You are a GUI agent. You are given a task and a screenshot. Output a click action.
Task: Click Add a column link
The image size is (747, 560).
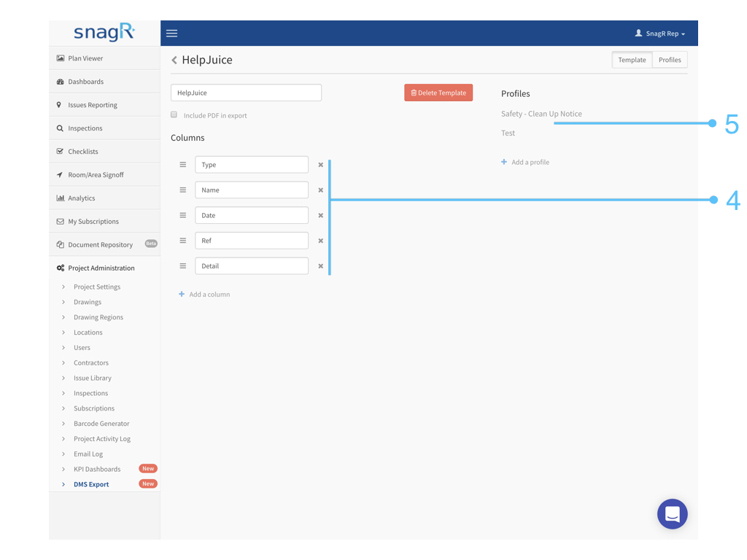coord(209,295)
